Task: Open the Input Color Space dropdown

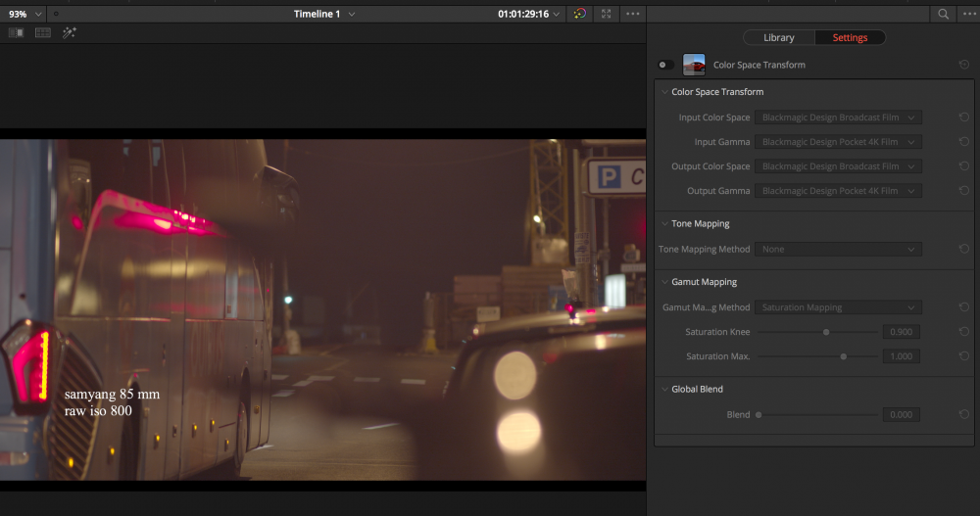Action: [839, 117]
